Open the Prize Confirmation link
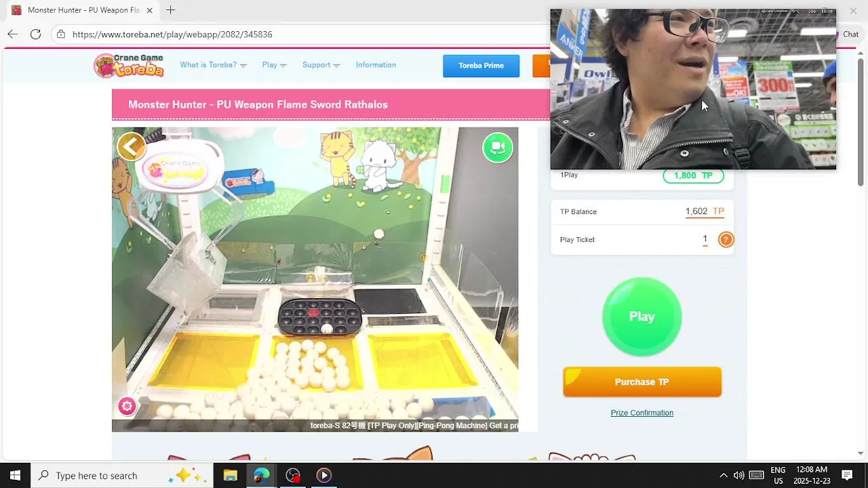This screenshot has height=488, width=868. [642, 413]
